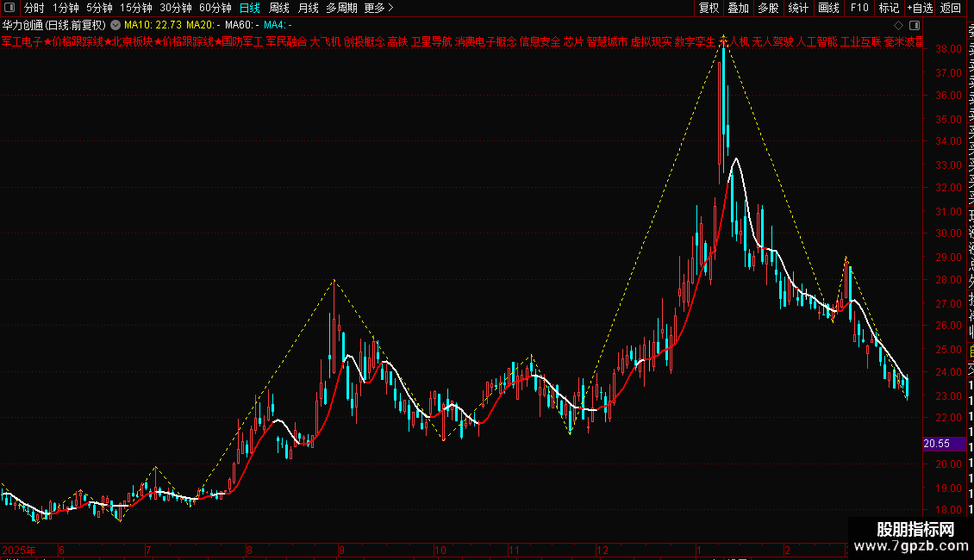Open indicator dropdown beside 华力创通 title

pyautogui.click(x=116, y=25)
